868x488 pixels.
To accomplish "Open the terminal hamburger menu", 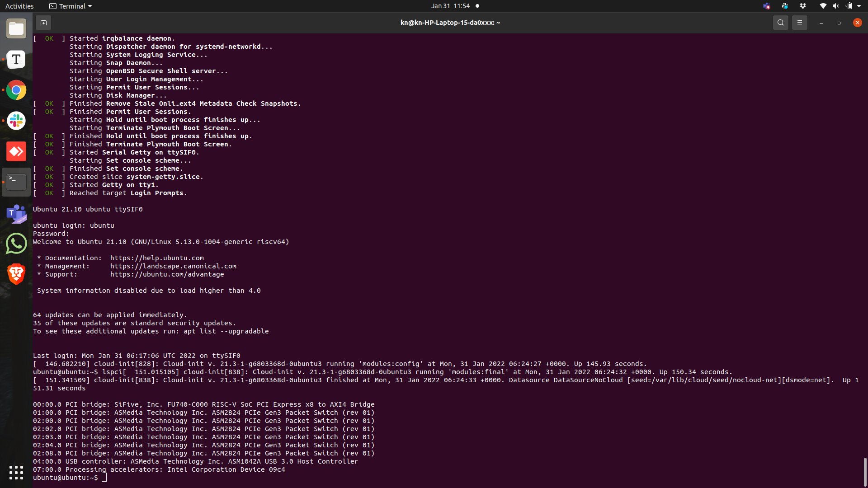I will 800,23.
